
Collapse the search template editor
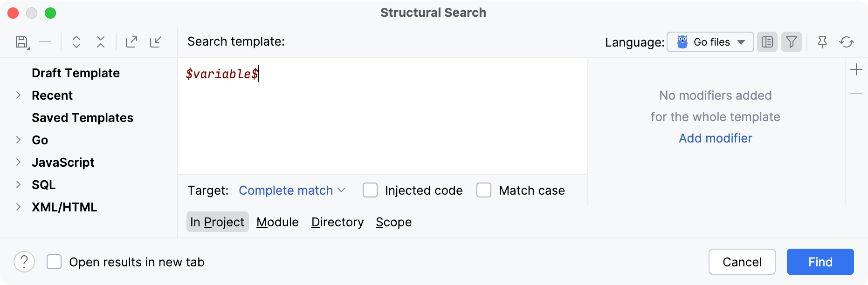pyautogui.click(x=100, y=42)
